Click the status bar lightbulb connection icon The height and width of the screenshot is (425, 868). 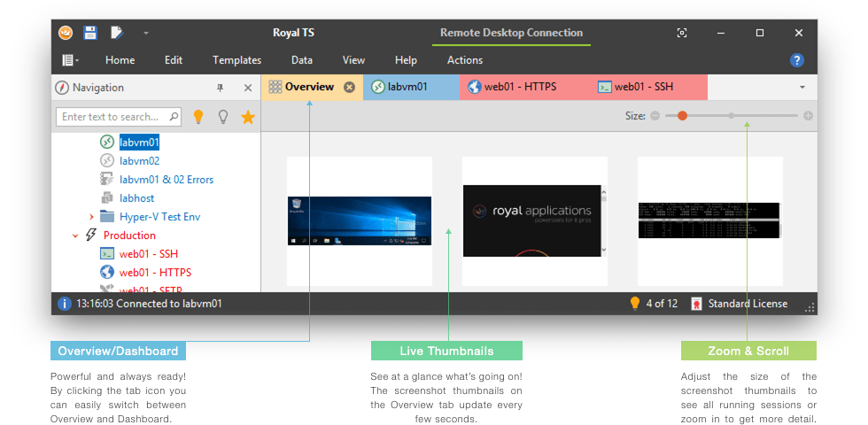click(635, 303)
